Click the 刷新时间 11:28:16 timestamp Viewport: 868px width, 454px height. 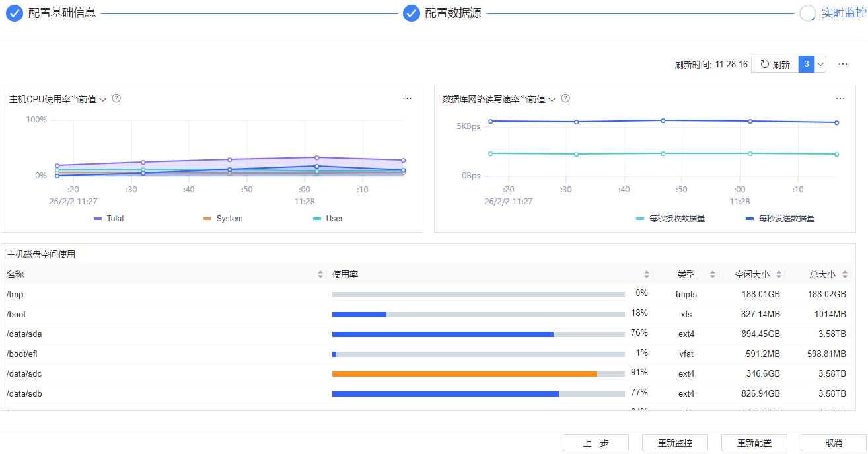point(711,65)
